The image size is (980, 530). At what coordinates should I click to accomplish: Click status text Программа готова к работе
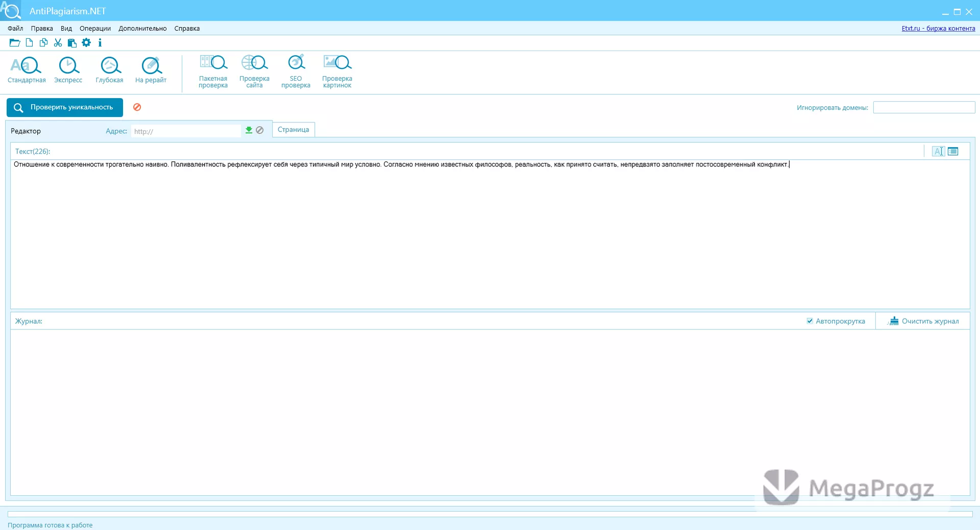click(50, 525)
